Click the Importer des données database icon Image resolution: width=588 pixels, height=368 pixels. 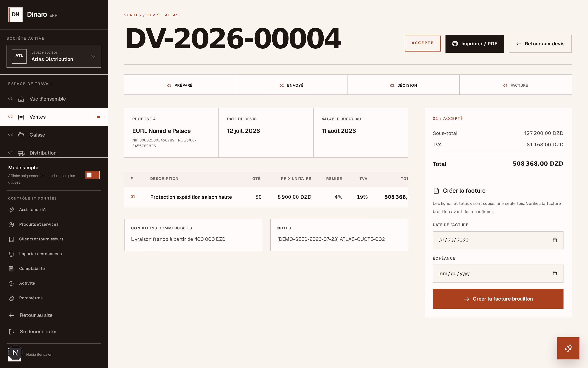[x=11, y=254]
